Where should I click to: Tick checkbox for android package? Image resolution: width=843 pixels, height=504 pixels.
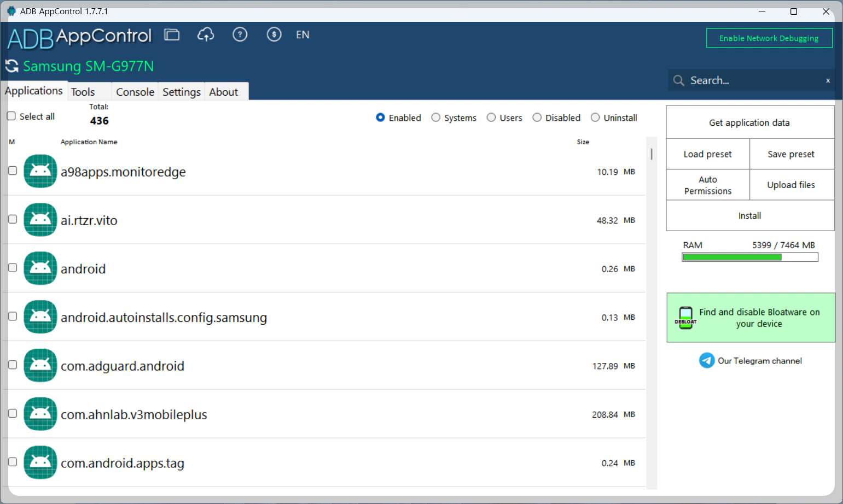pos(13,268)
